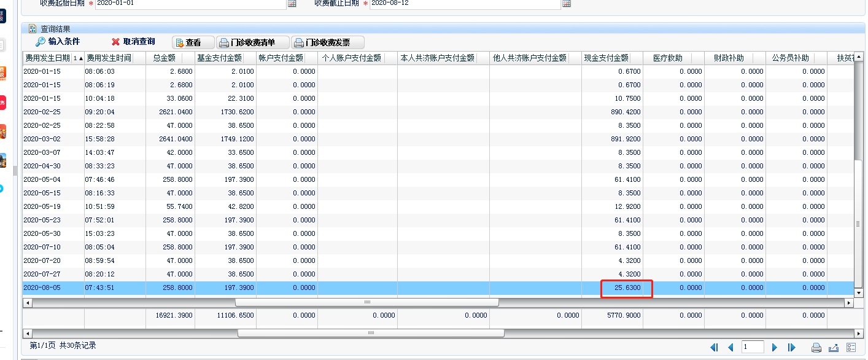The image size is (868, 360).
Task: Click 取消查询 to cancel the query
Action: [133, 42]
